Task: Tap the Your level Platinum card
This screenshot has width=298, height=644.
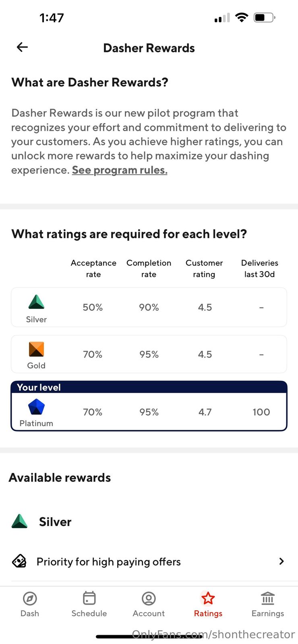Action: 149,407
